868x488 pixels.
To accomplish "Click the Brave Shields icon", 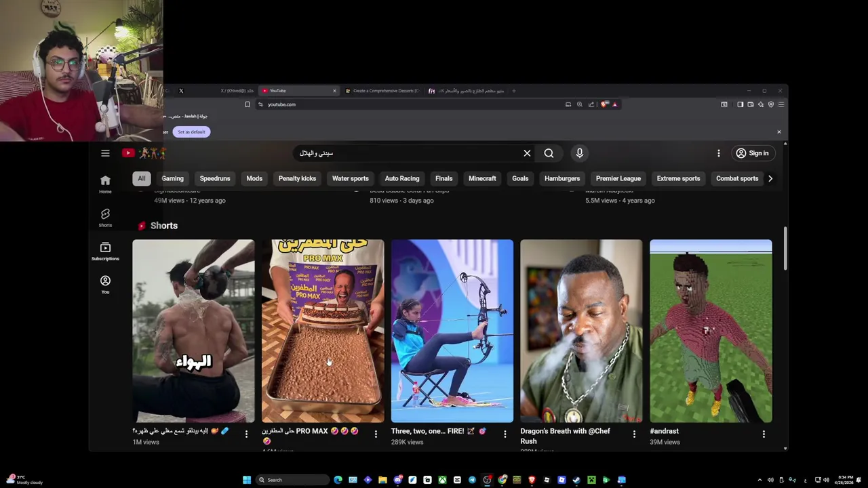I will (604, 104).
